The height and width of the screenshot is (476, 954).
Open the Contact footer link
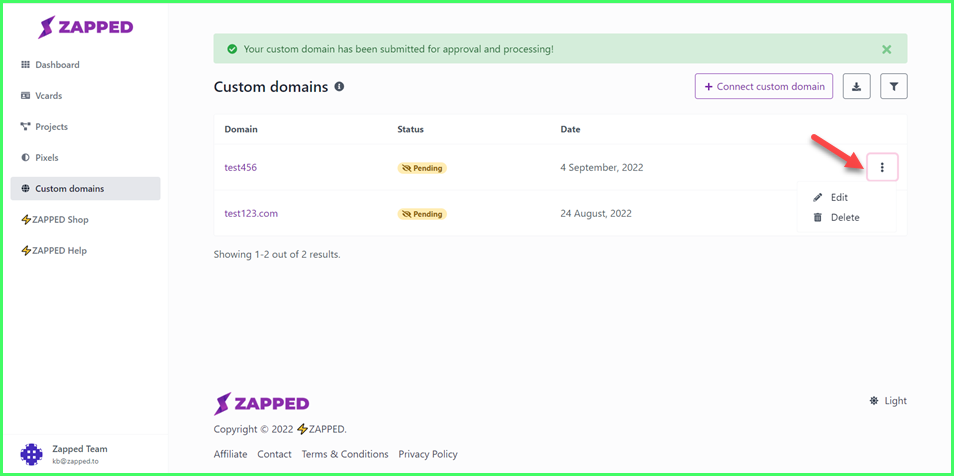(274, 454)
